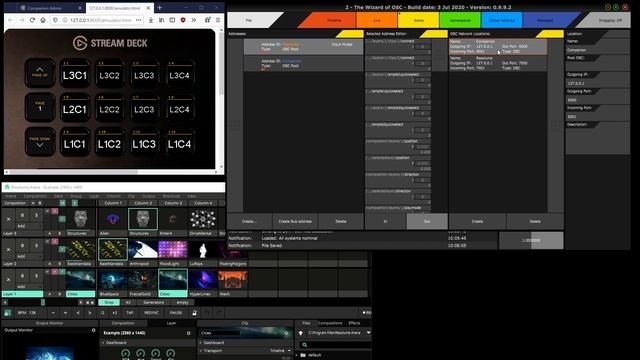This screenshot has width=640, height=360.
Task: Click the TAP tempo button
Action: point(130,313)
